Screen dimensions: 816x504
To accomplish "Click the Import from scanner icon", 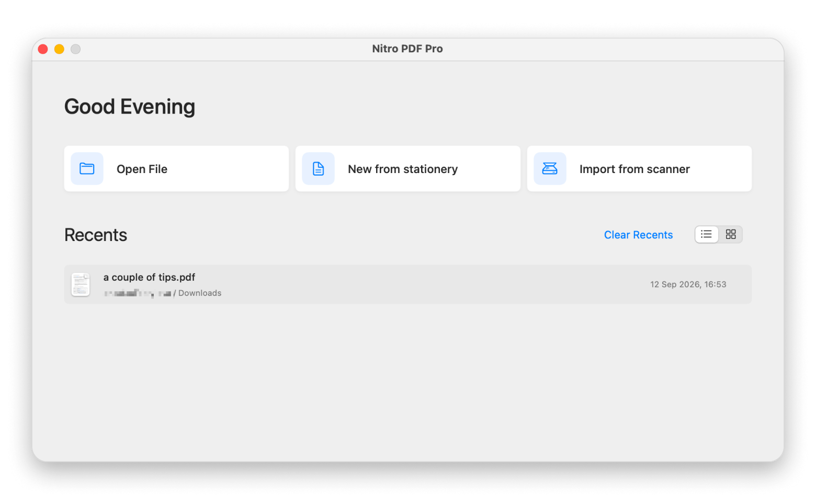I will click(550, 169).
